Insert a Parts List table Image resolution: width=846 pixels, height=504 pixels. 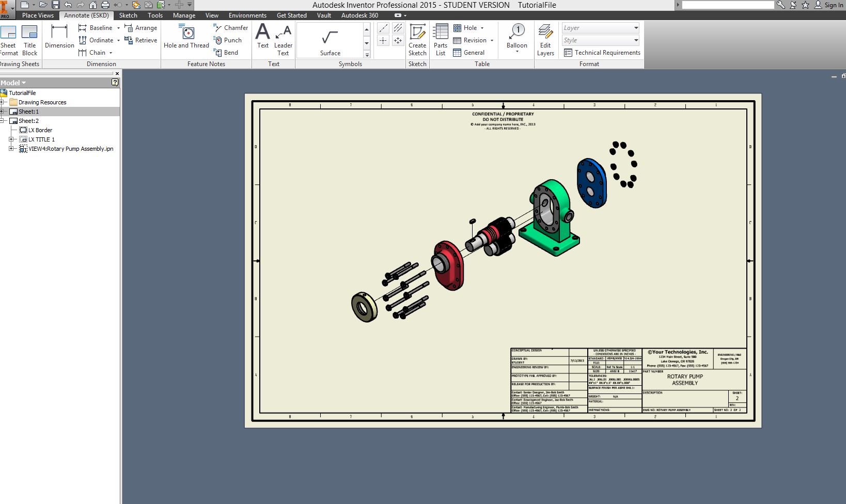pyautogui.click(x=441, y=40)
